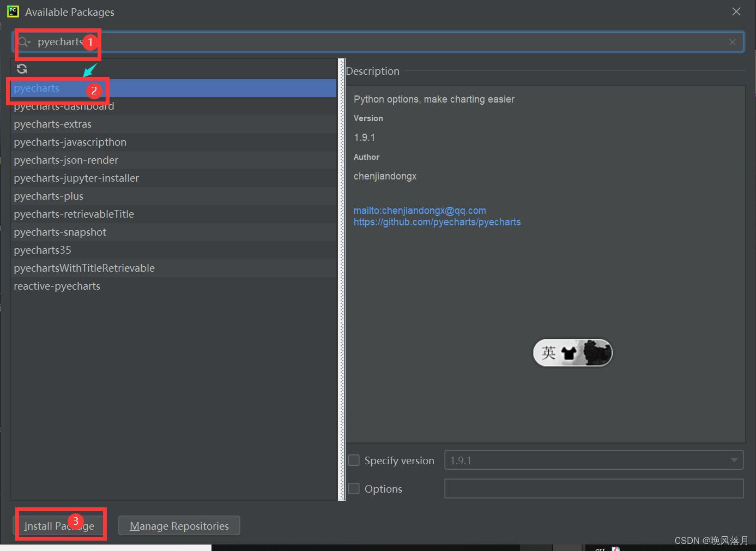The image size is (756, 551).
Task: Select pyecharts-javascripthon package
Action: (173, 142)
